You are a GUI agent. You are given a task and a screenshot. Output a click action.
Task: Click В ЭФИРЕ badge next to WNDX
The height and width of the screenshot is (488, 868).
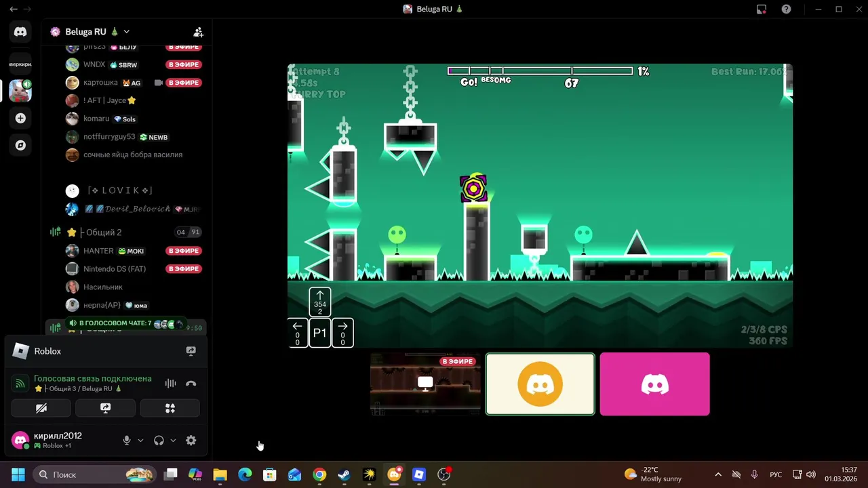pos(184,64)
